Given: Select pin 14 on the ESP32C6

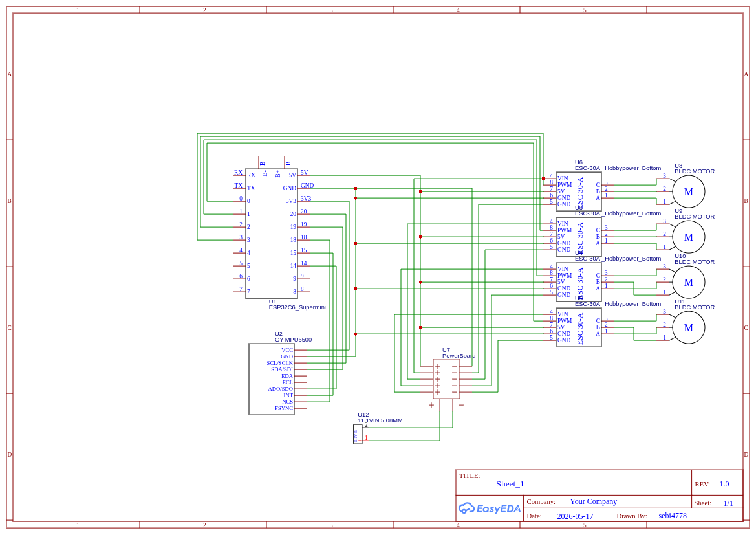Looking at the screenshot, I should click(304, 265).
